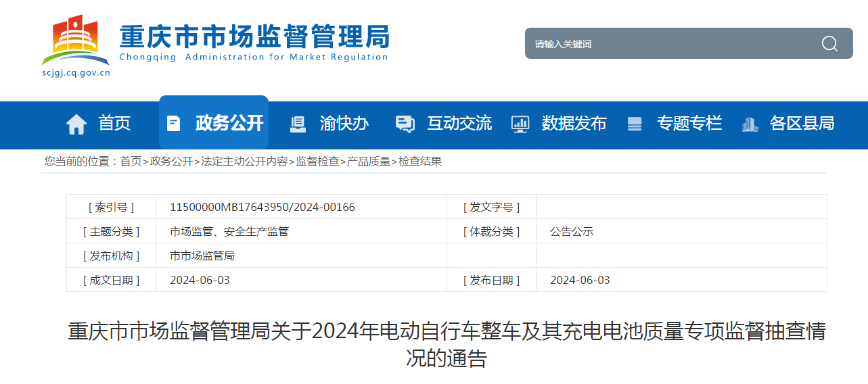Click the 数据发布 chart icon
This screenshot has height=384, width=868.
520,124
